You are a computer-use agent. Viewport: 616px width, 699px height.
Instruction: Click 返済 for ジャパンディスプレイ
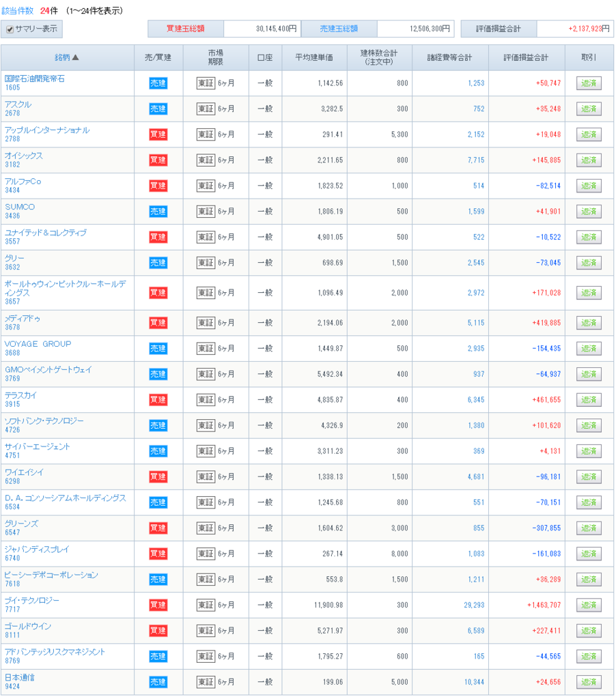coord(589,554)
